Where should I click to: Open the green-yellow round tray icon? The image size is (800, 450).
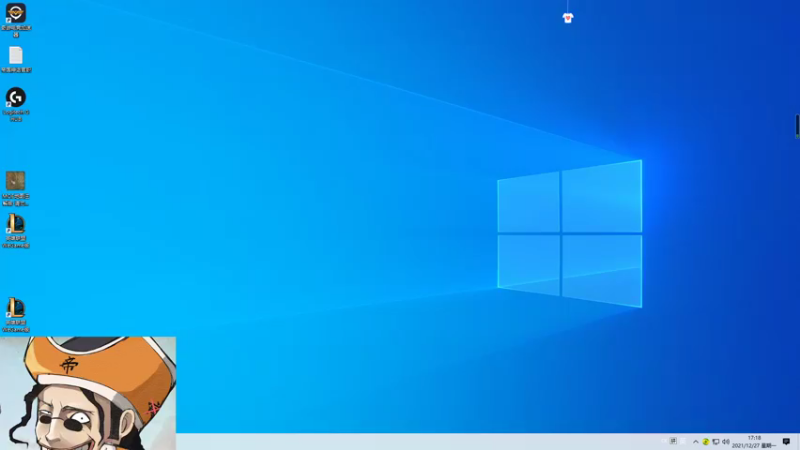pyautogui.click(x=706, y=442)
